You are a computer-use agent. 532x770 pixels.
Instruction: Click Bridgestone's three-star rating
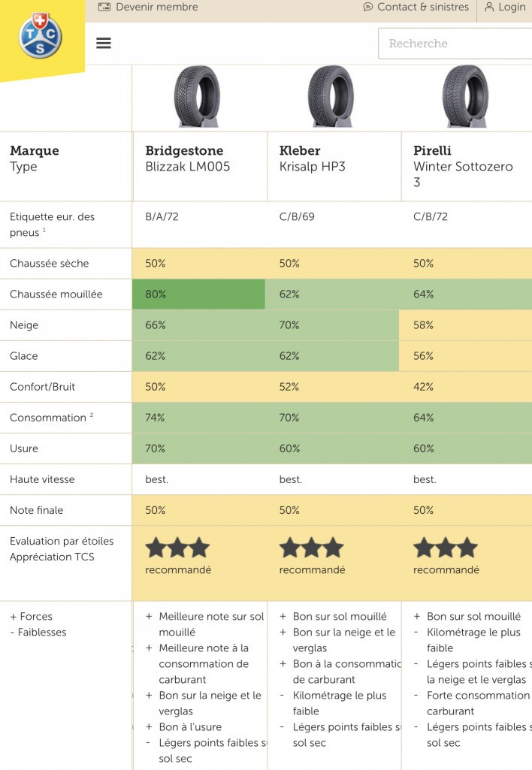177,548
